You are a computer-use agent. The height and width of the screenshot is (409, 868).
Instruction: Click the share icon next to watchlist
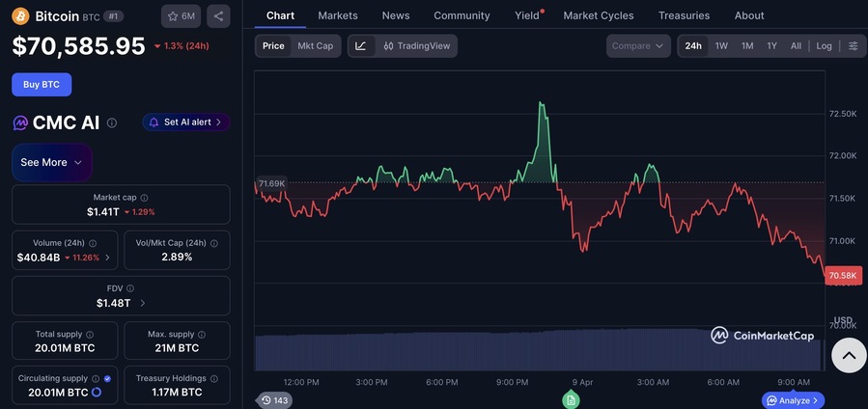tap(219, 16)
